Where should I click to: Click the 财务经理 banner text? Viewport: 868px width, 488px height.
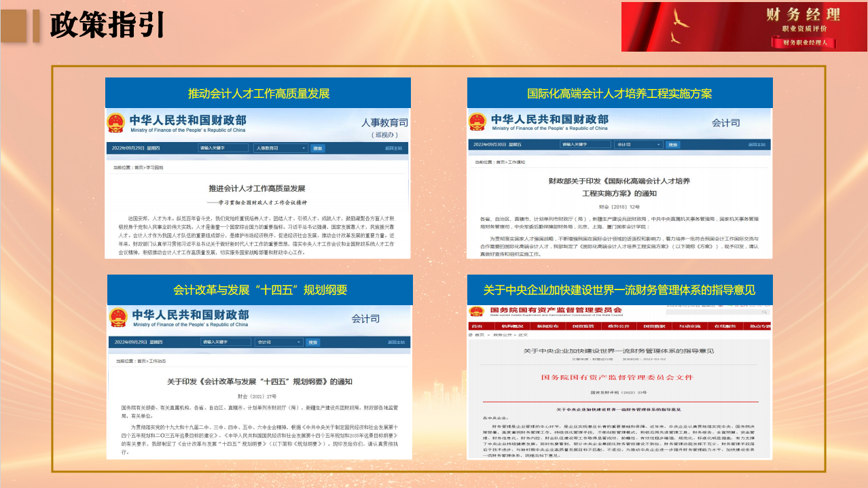click(803, 14)
